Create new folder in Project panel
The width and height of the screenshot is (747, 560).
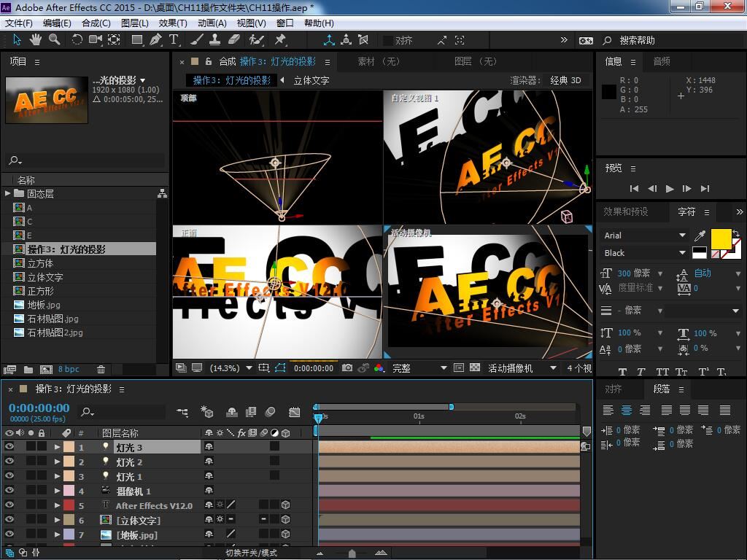(x=28, y=370)
